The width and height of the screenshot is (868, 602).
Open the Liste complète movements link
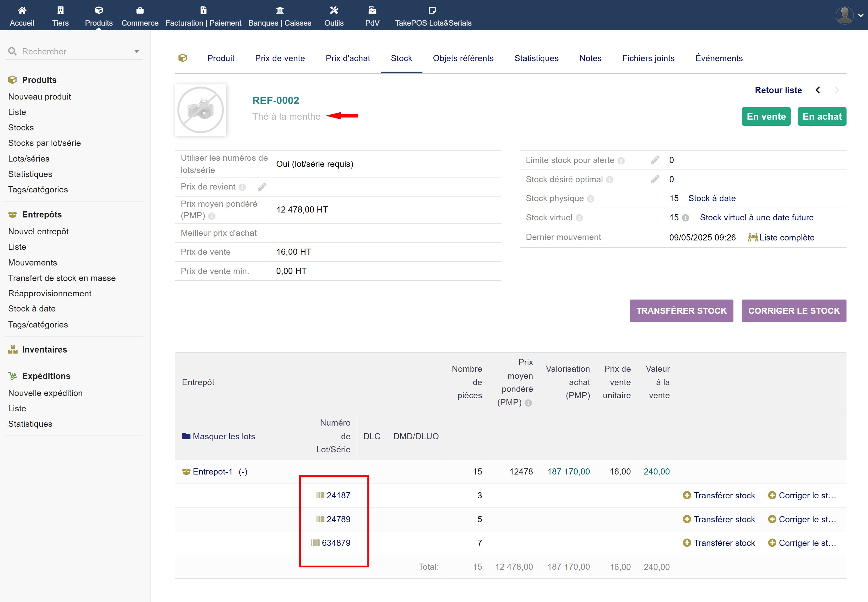(x=786, y=238)
